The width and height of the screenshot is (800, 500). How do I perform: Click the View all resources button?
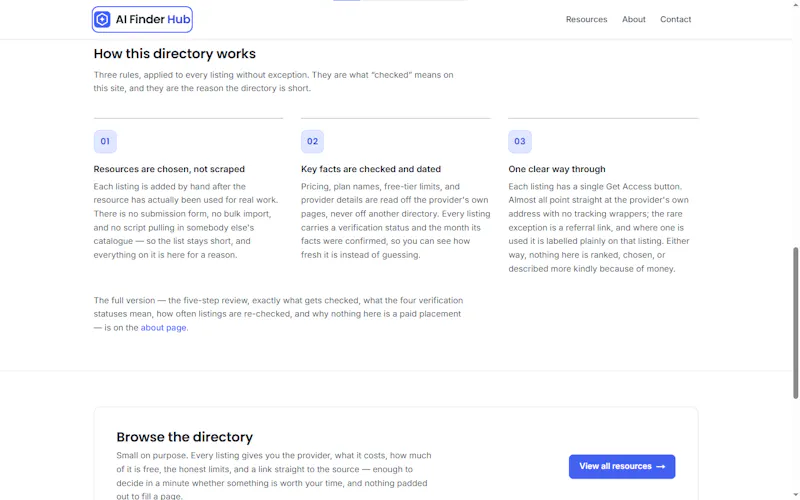click(622, 466)
